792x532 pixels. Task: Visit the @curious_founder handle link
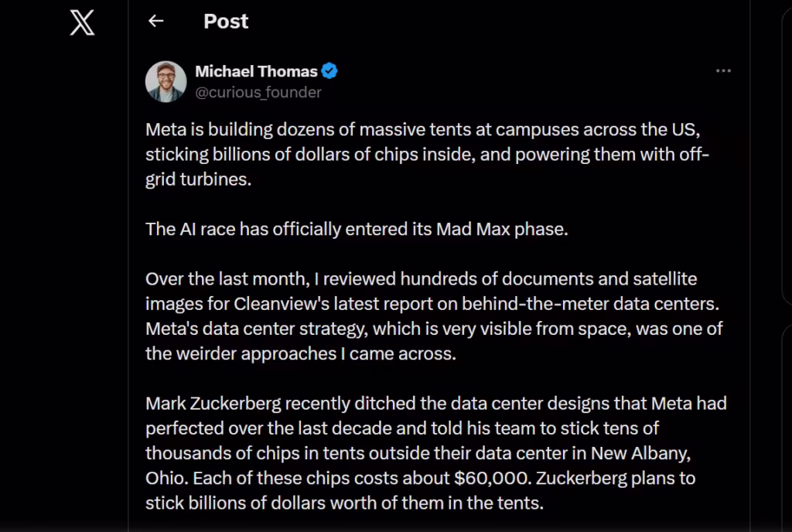[258, 92]
